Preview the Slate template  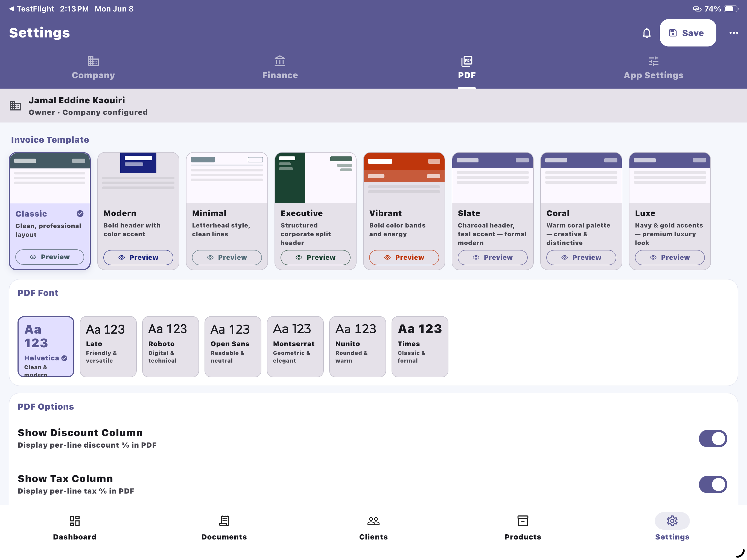click(x=492, y=257)
